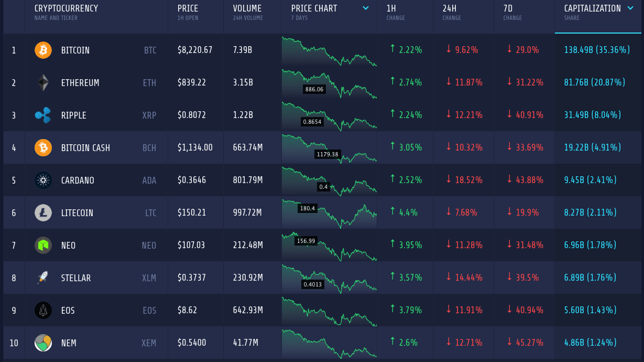The width and height of the screenshot is (644, 362).
Task: Click the $150.21 Litecoin price
Action: click(x=192, y=213)
